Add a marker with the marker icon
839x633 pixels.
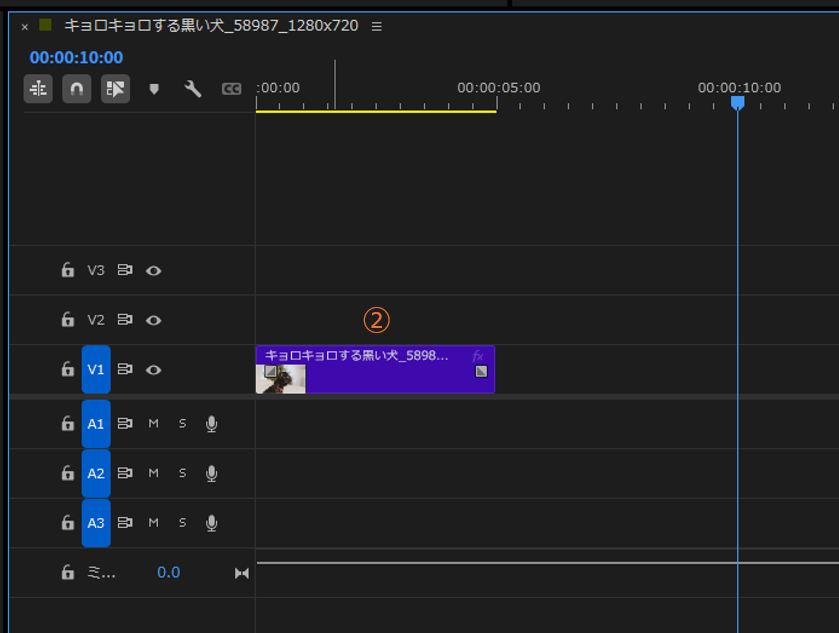(x=154, y=89)
